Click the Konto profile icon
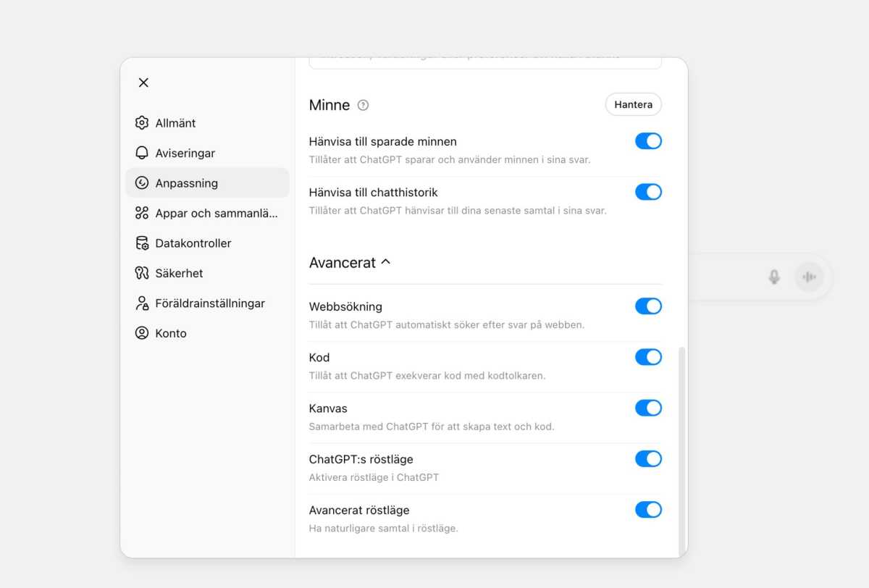 (142, 334)
